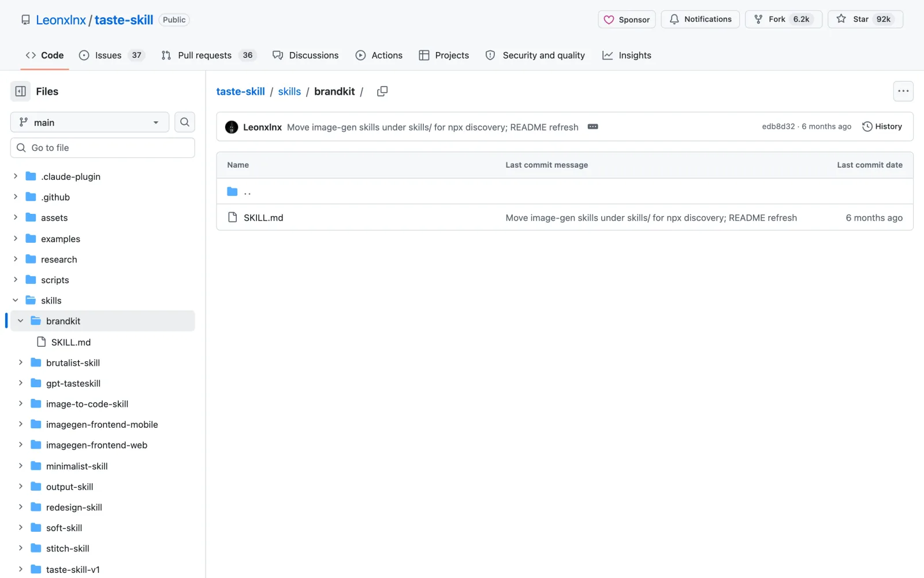Select the Code tab
Image resolution: width=924 pixels, height=578 pixels.
point(44,55)
